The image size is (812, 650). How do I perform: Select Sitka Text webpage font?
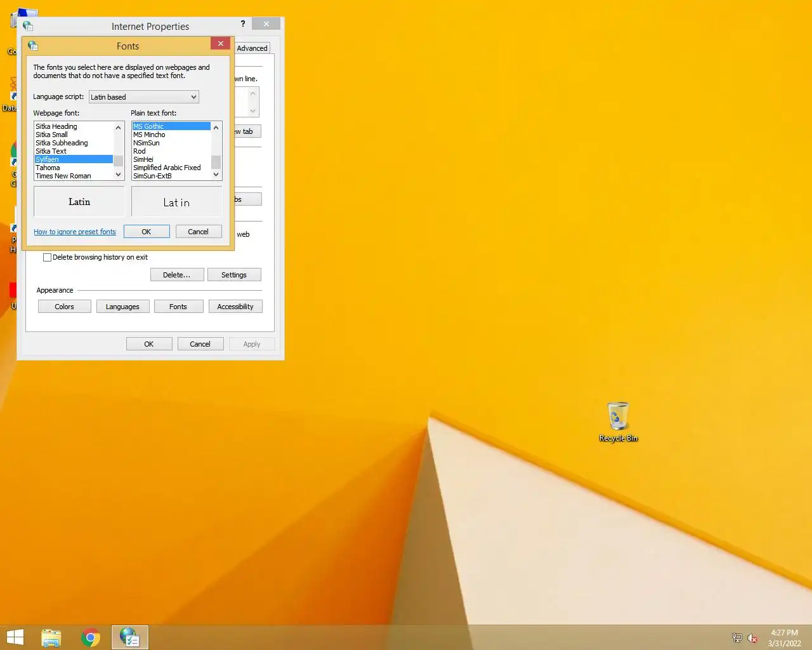click(74, 151)
